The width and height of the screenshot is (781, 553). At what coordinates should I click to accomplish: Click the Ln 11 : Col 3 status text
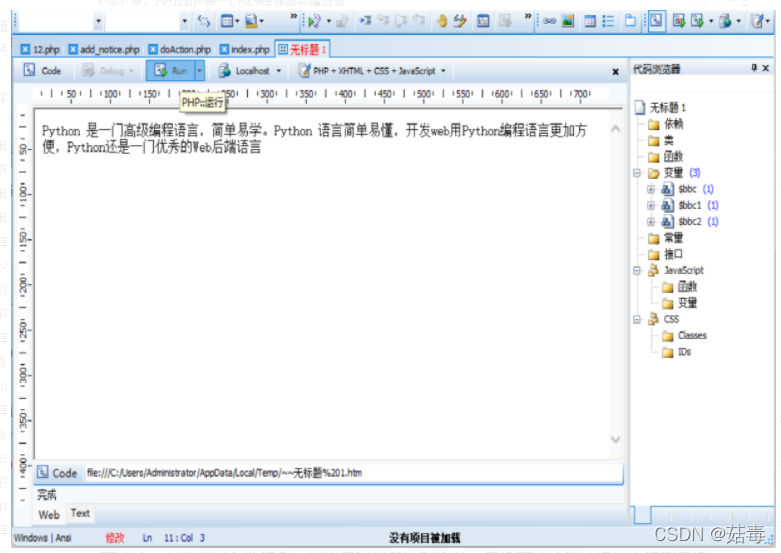(173, 538)
